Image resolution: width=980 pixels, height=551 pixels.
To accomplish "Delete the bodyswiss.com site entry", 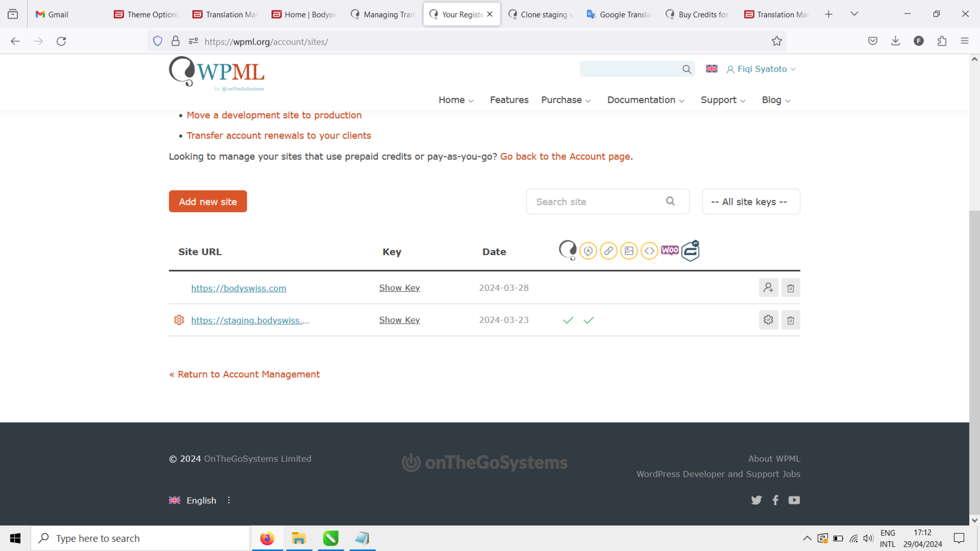I will coord(791,288).
